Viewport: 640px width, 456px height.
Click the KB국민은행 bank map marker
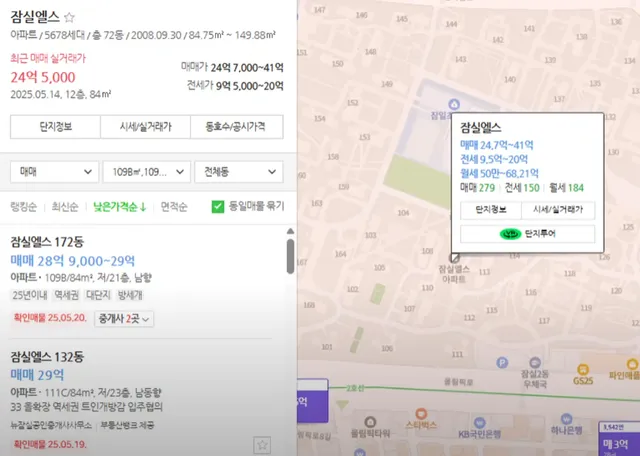tap(479, 423)
